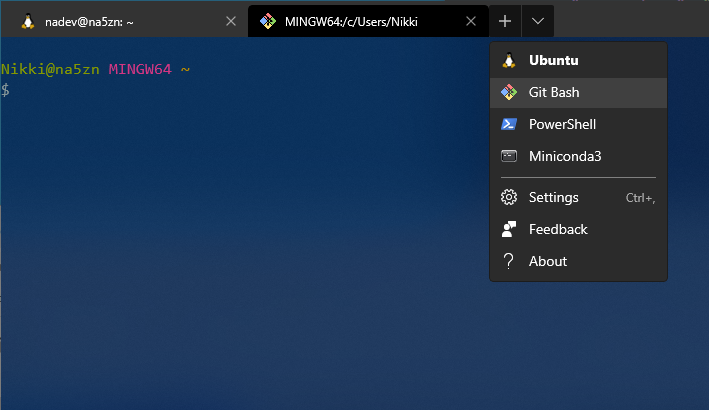709x410 pixels.
Task: Click the Feedback person icon
Action: (x=509, y=229)
